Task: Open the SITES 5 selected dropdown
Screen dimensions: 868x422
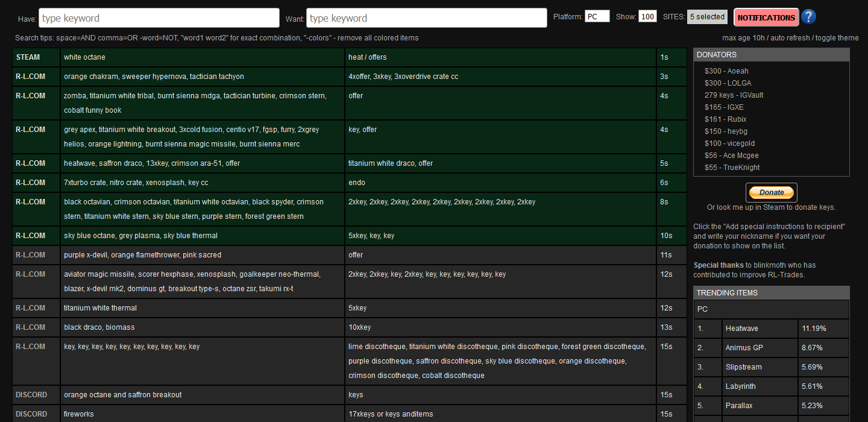Action: point(707,17)
